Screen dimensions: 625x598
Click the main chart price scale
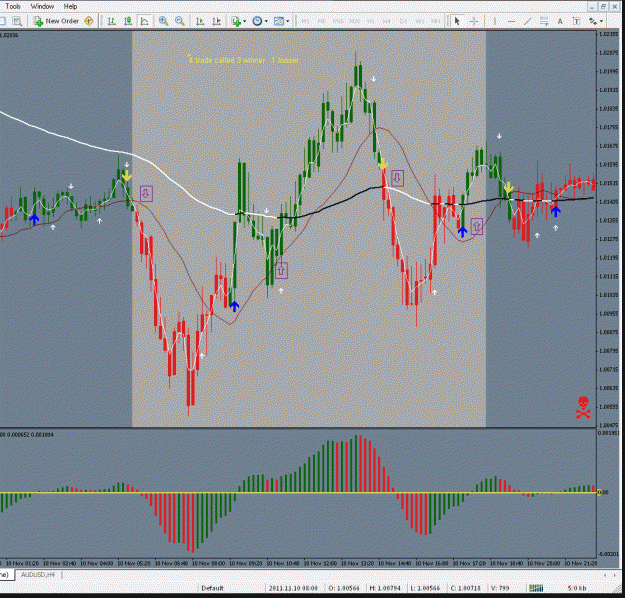[x=610, y=229]
